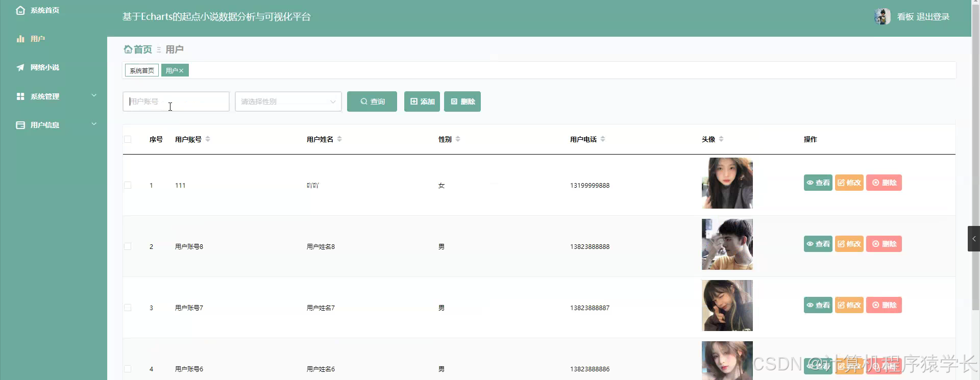This screenshot has height=380, width=980.
Task: Click the phone number 13823888888
Action: point(590,247)
